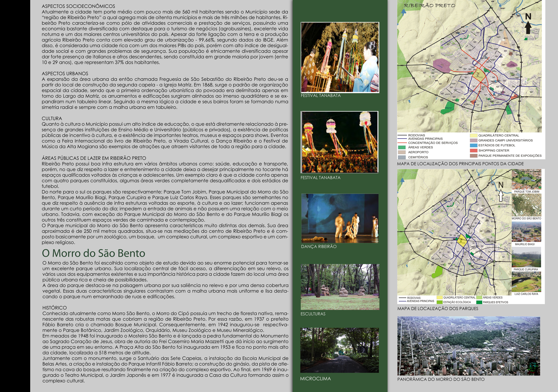Click the Parque Curupira label

pyautogui.click(x=526, y=269)
